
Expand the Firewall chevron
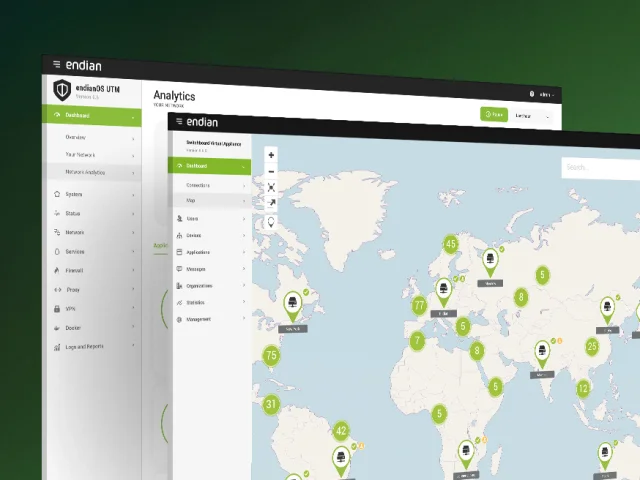[x=133, y=270]
